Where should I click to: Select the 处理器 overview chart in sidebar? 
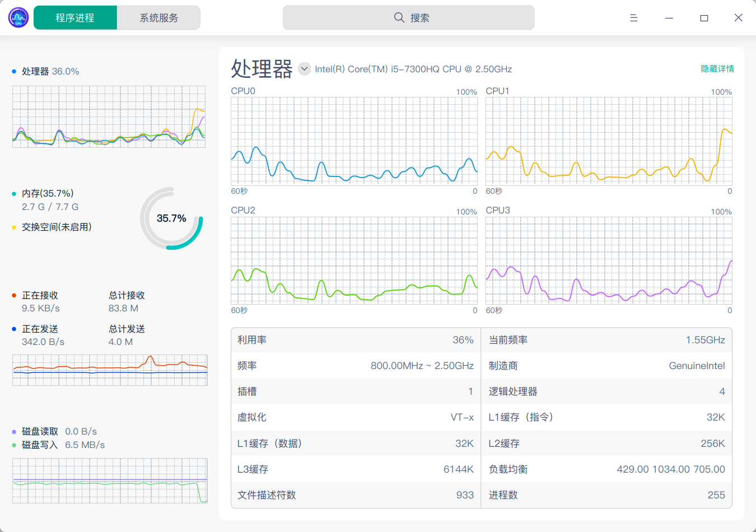[109, 116]
